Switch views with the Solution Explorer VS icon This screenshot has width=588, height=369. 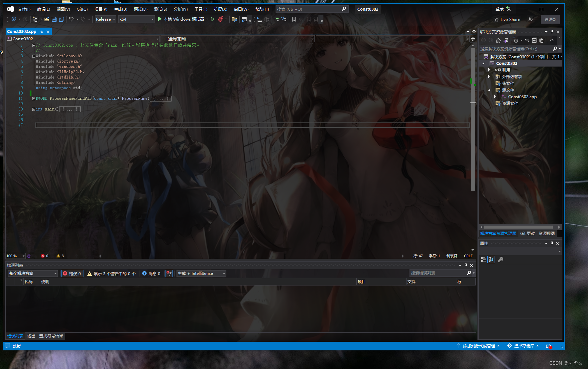point(506,40)
